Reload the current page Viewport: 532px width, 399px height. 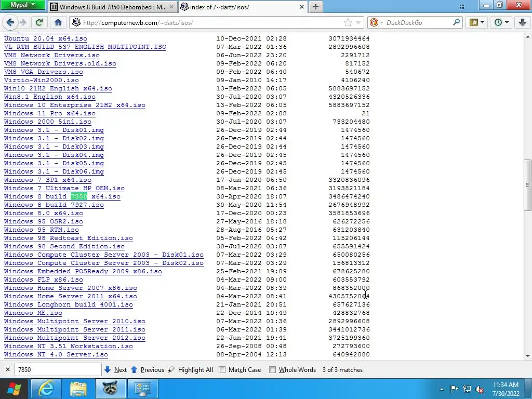(x=39, y=23)
